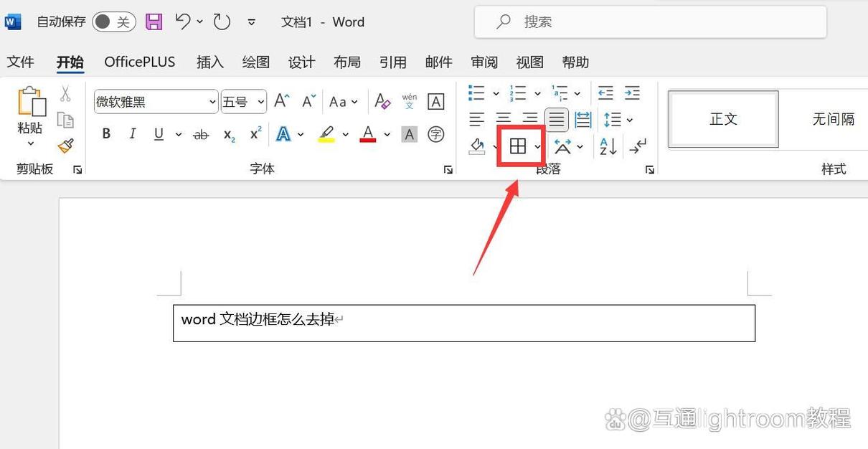Apply yellow text highlight color

click(326, 134)
